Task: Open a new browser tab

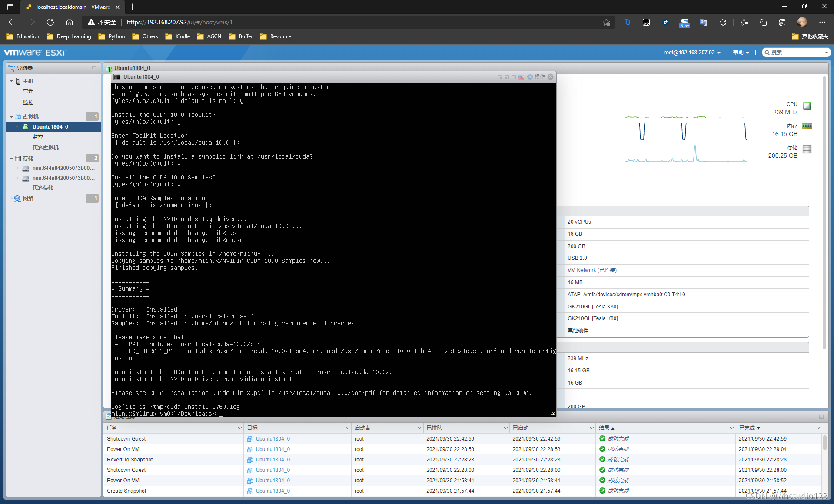Action: point(132,7)
